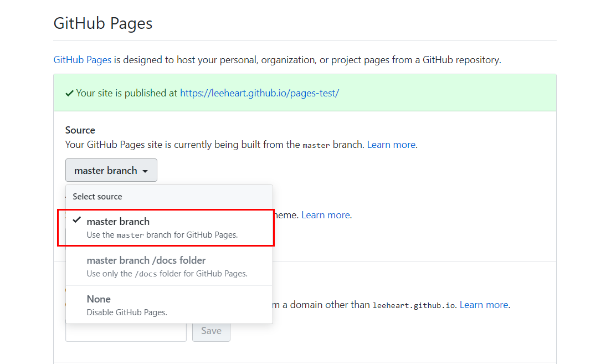Image resolution: width=611 pixels, height=364 pixels.
Task: Open the blue 'GitHub Pages' link in the description
Action: 82,60
